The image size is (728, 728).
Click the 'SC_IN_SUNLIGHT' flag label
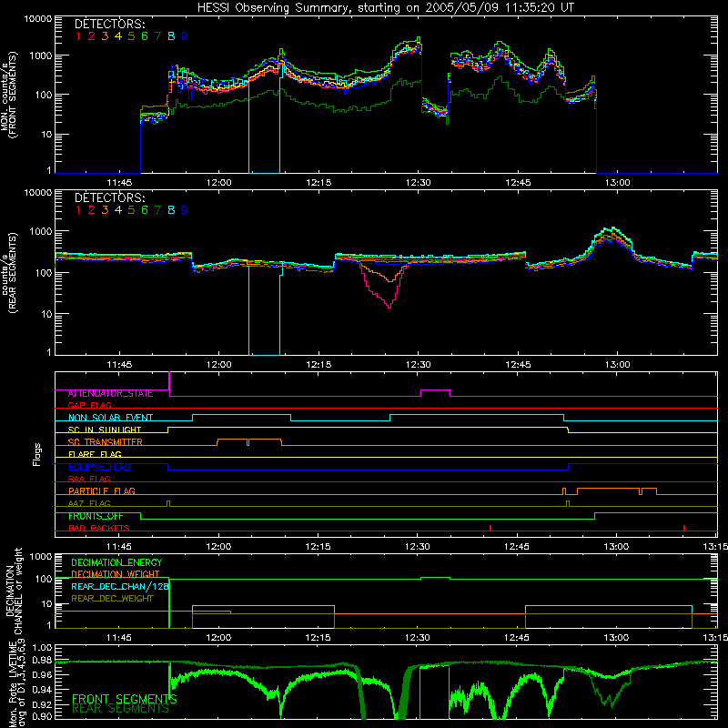point(105,430)
